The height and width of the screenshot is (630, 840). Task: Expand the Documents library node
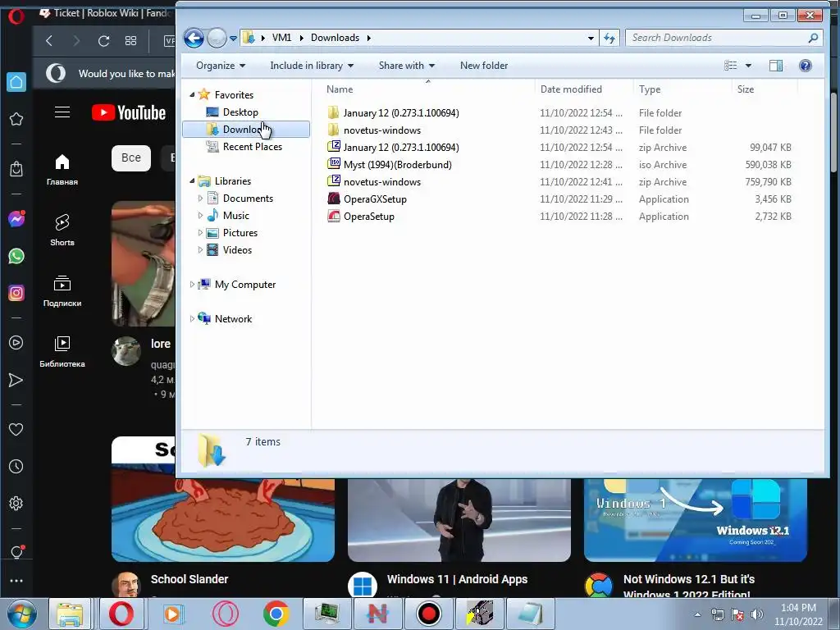tap(200, 199)
